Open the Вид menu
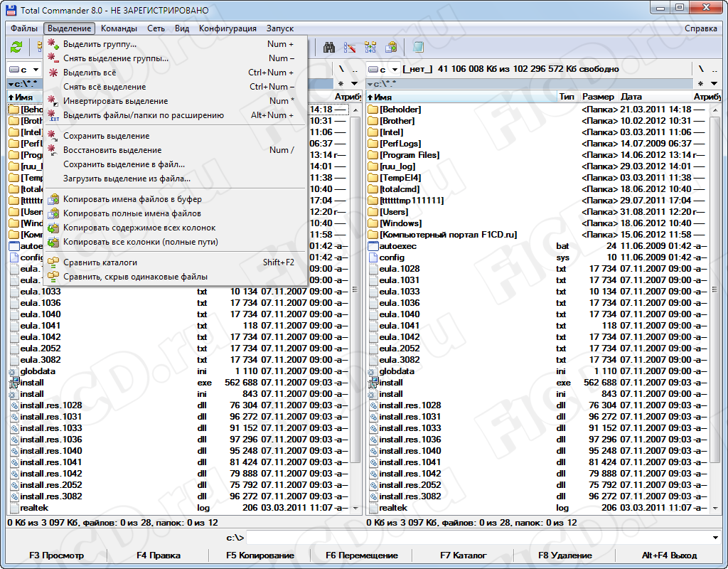728x569 pixels. point(182,28)
